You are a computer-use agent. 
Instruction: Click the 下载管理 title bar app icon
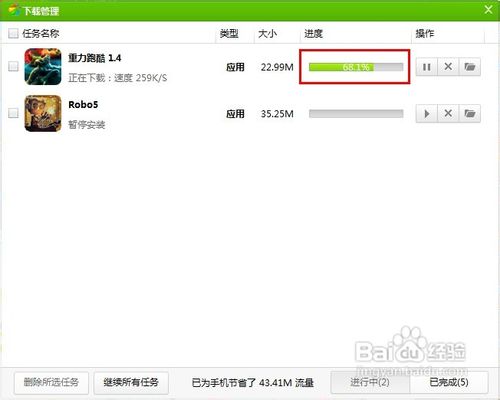coord(14,10)
